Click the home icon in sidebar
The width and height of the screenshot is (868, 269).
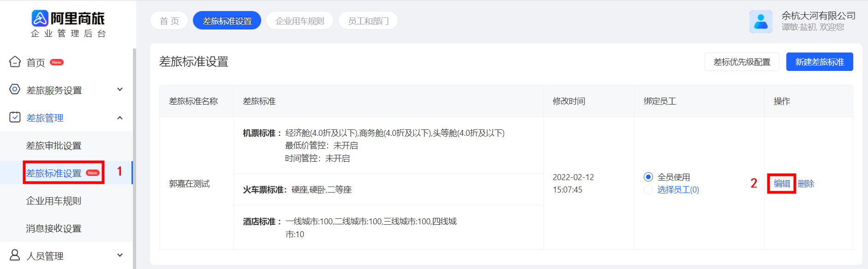pos(15,62)
